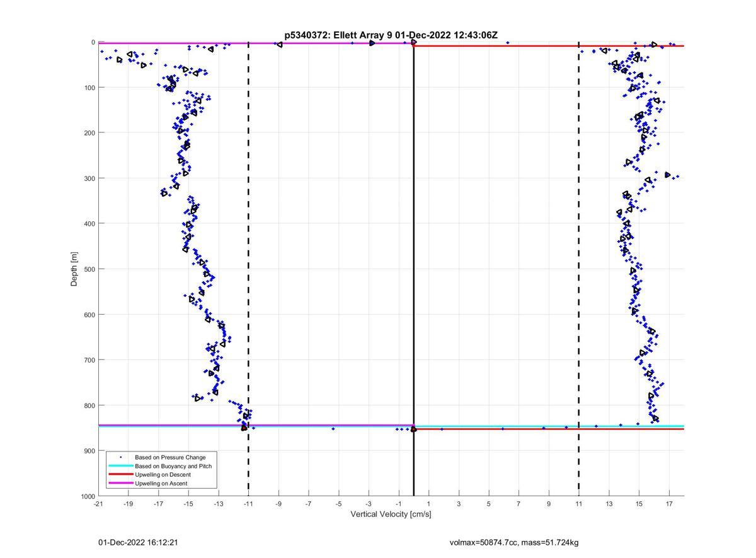
Task: Click the red line sample in the legend
Action: (x=121, y=475)
